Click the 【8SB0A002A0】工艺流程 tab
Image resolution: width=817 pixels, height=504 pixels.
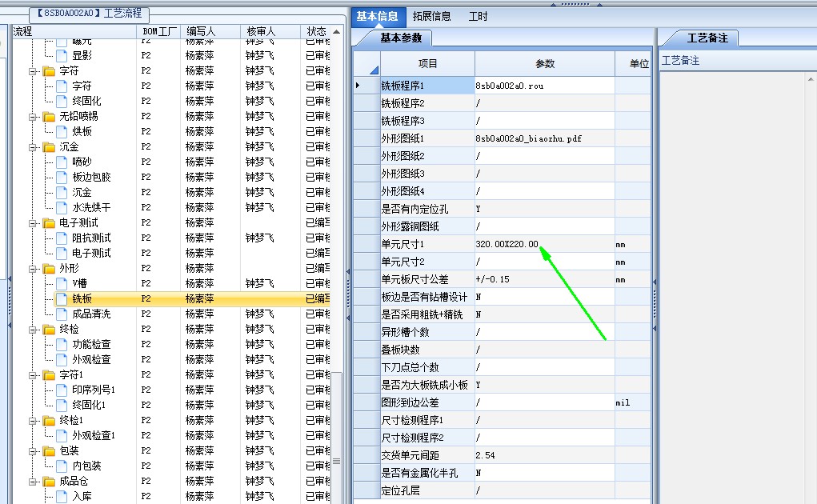(x=89, y=13)
